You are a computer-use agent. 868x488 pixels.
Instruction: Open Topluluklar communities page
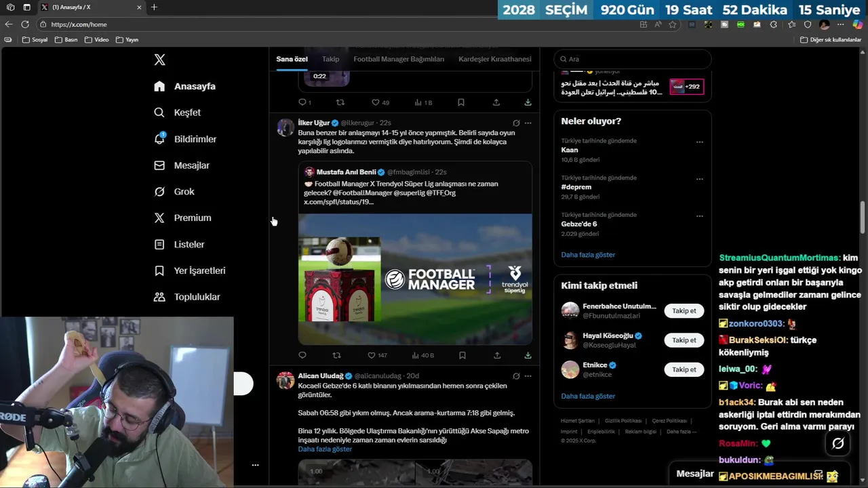pos(186,297)
